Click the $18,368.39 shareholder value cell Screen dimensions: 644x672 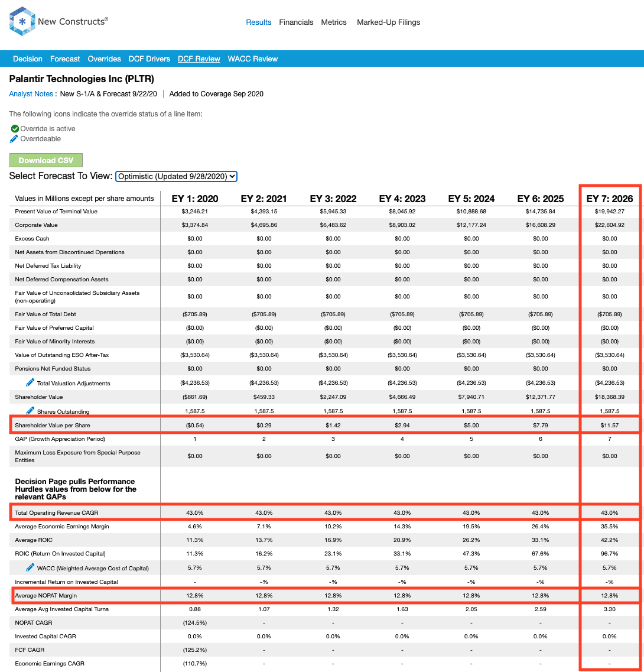point(610,397)
